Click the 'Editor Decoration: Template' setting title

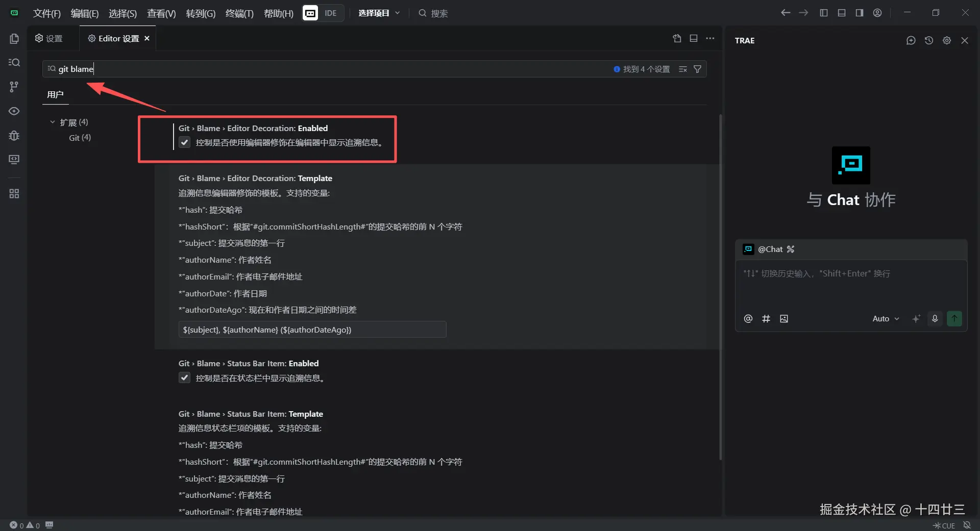pyautogui.click(x=255, y=178)
